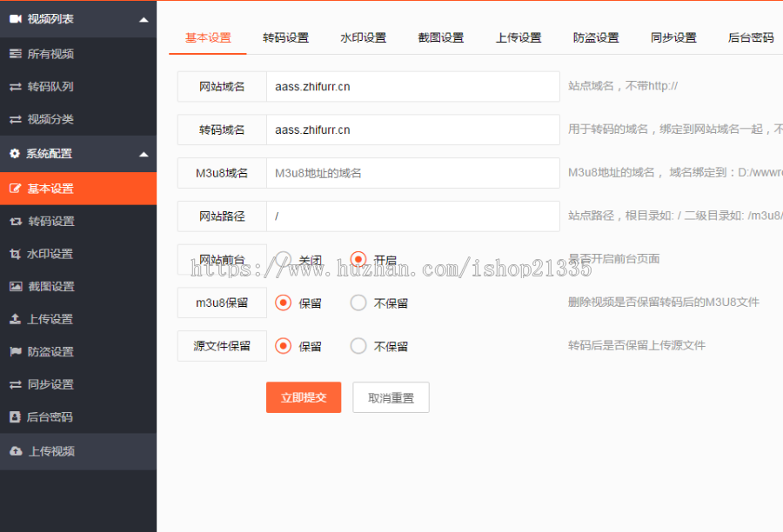Click the 水印设置 crop icon in sidebar
The height and width of the screenshot is (532, 783).
pos(15,254)
